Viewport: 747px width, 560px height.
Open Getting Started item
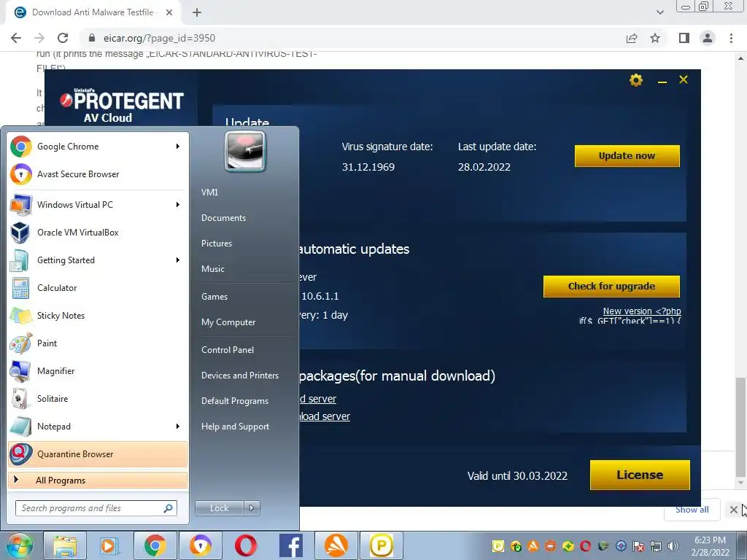[x=98, y=260]
